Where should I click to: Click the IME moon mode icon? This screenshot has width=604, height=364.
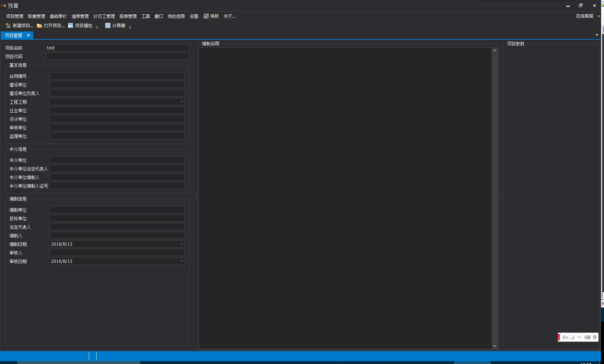(573, 337)
